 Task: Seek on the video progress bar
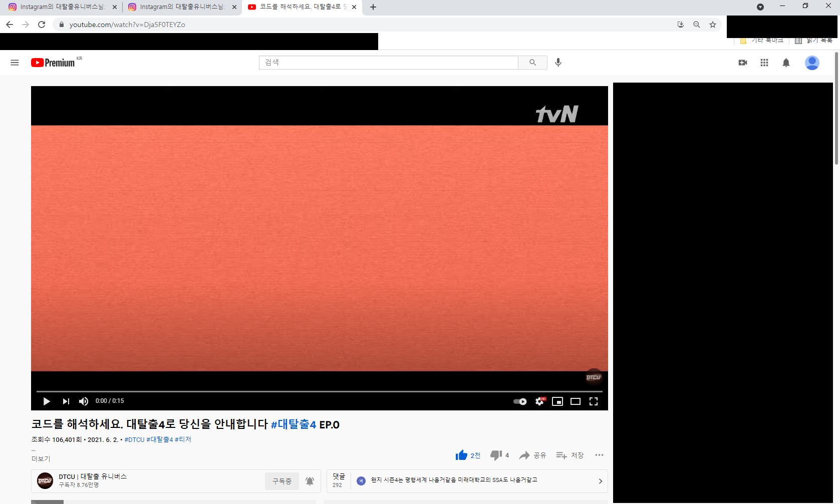[319, 391]
